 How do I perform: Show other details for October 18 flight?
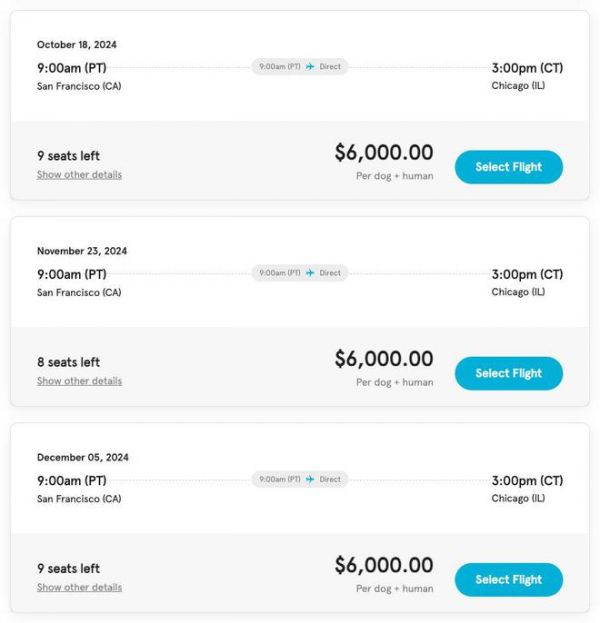pyautogui.click(x=79, y=175)
